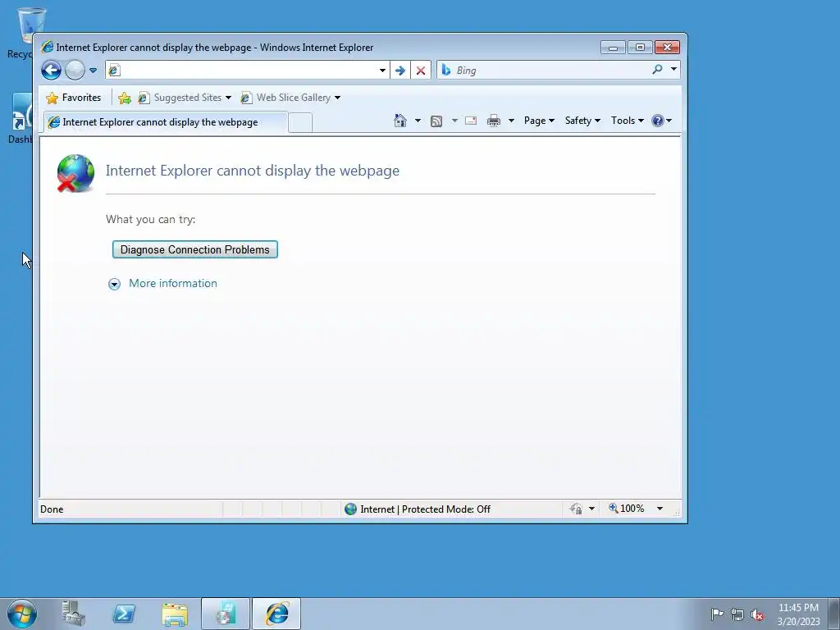Open a new blank tab
Image resolution: width=840 pixels, height=630 pixels.
pyautogui.click(x=300, y=123)
